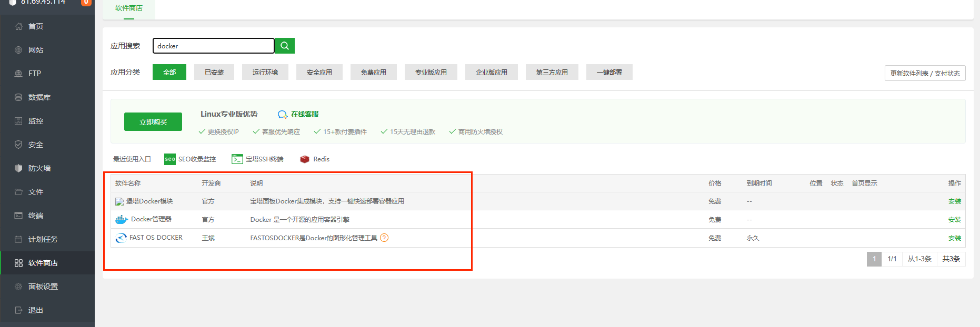Click the firewall shield icon beside 防火墙

18,168
